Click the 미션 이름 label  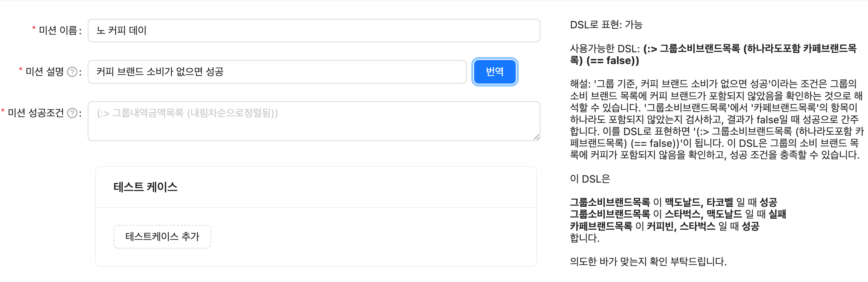[x=58, y=31]
